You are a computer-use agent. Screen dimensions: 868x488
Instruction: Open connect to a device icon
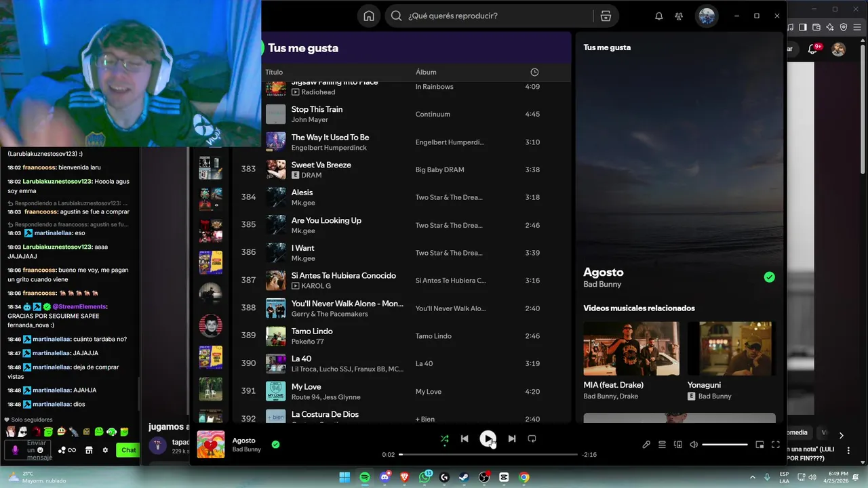coord(678,445)
